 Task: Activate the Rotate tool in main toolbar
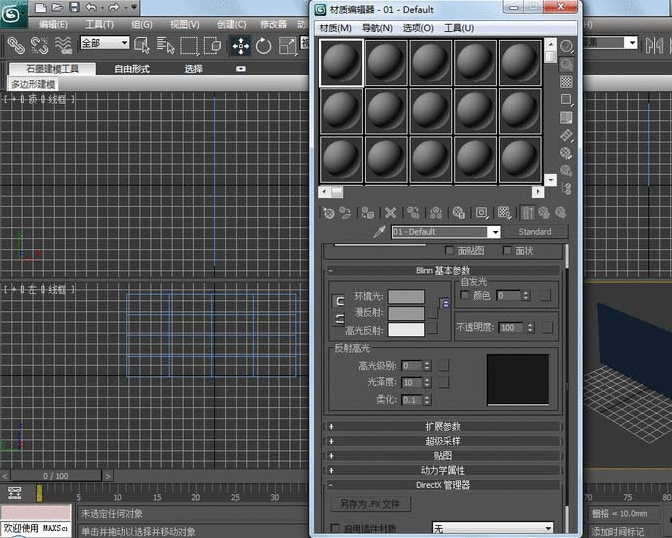(264, 45)
